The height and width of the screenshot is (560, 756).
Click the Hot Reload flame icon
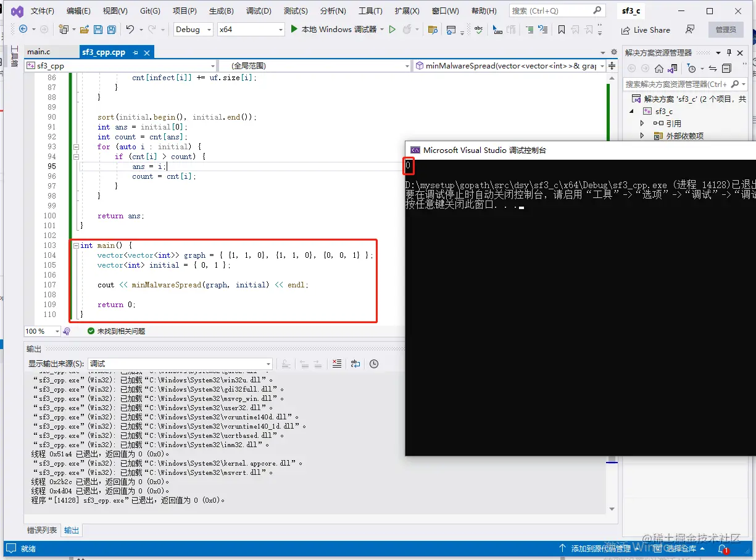click(407, 29)
